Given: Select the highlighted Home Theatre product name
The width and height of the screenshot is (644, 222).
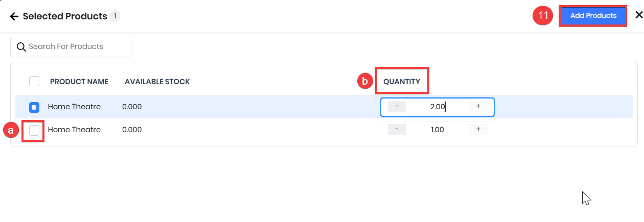Looking at the screenshot, I should [x=74, y=107].
